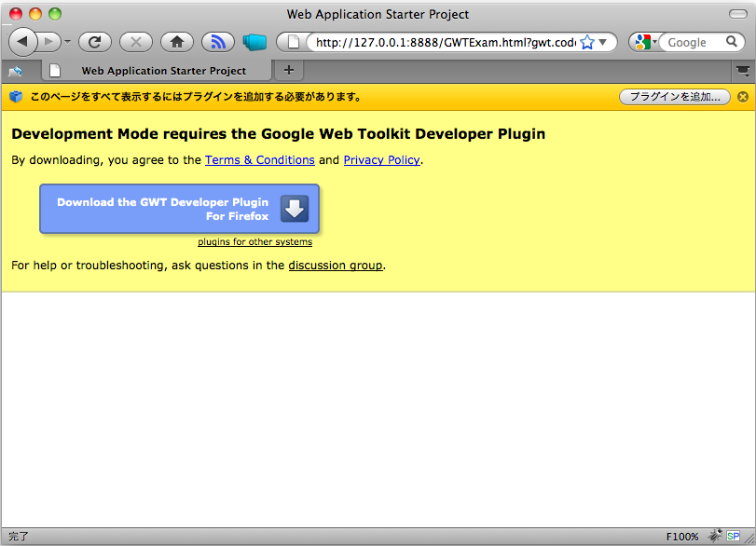Reload the current page
Image resolution: width=756 pixels, height=546 pixels.
(94, 42)
